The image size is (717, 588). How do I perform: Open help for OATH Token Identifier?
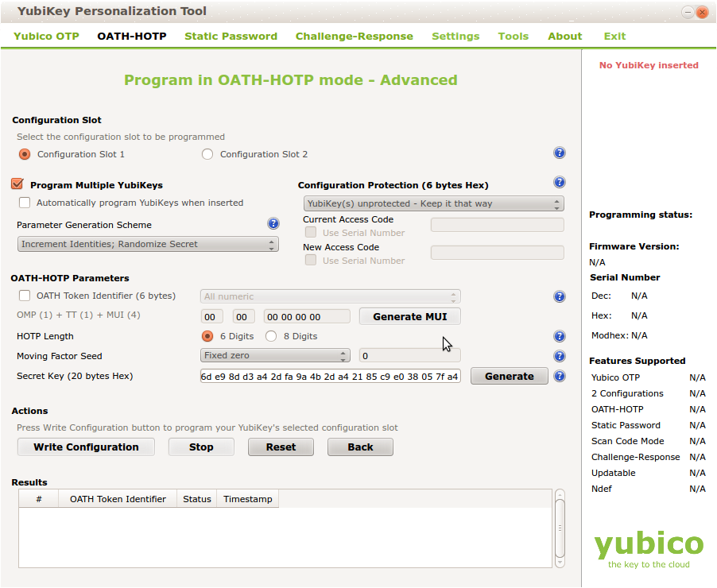[560, 296]
